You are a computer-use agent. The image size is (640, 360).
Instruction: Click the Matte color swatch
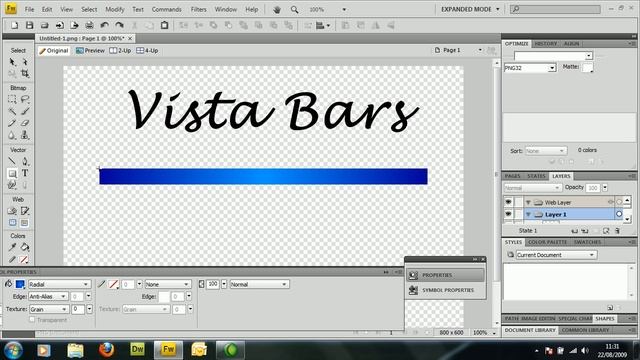tap(587, 67)
